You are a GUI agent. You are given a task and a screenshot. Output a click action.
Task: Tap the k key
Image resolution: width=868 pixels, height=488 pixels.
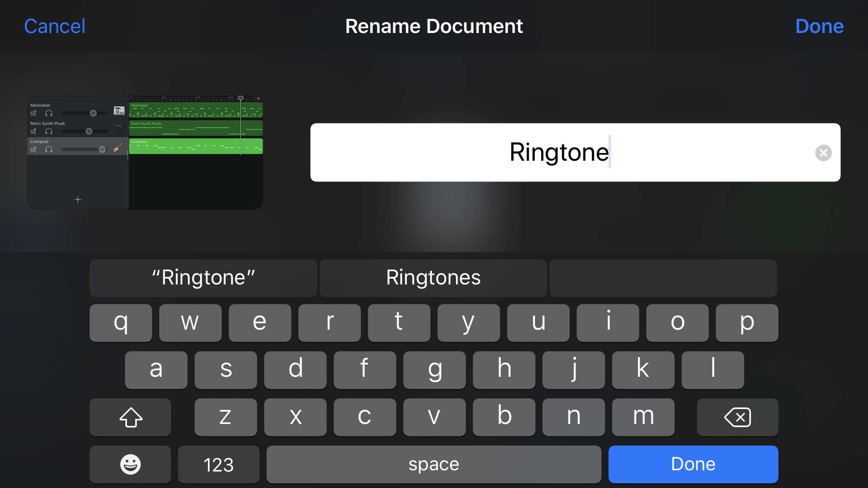tap(643, 370)
